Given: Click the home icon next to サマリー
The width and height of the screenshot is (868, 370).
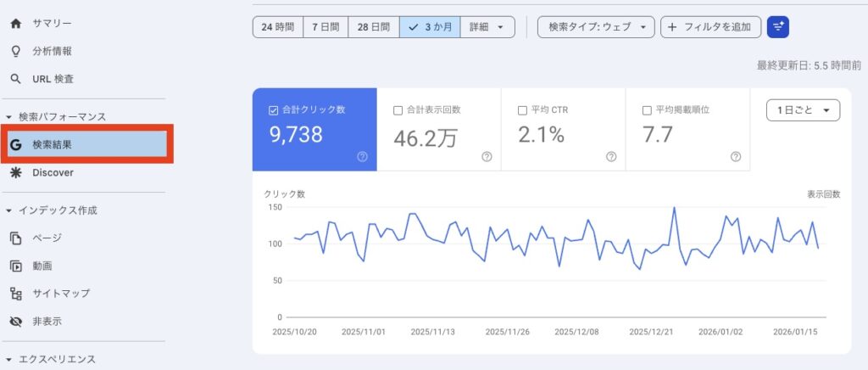Looking at the screenshot, I should tap(15, 24).
